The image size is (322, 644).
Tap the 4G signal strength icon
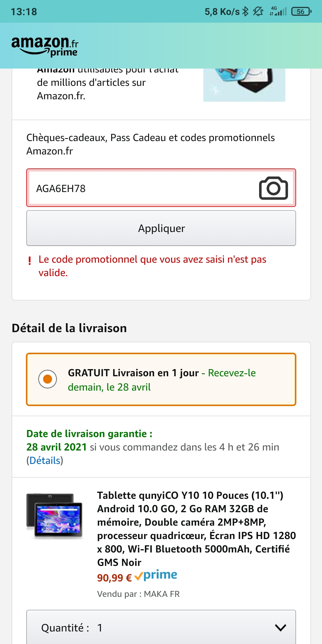pyautogui.click(x=278, y=12)
